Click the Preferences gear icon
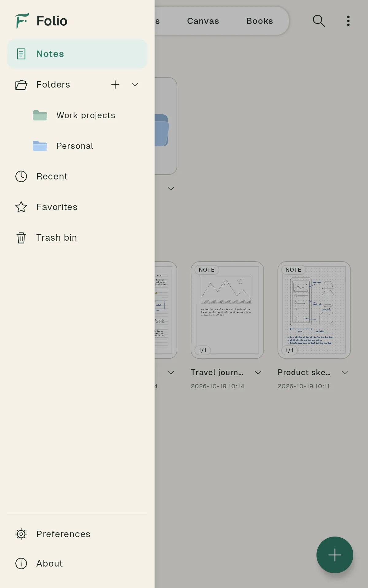This screenshot has width=368, height=588. click(21, 534)
